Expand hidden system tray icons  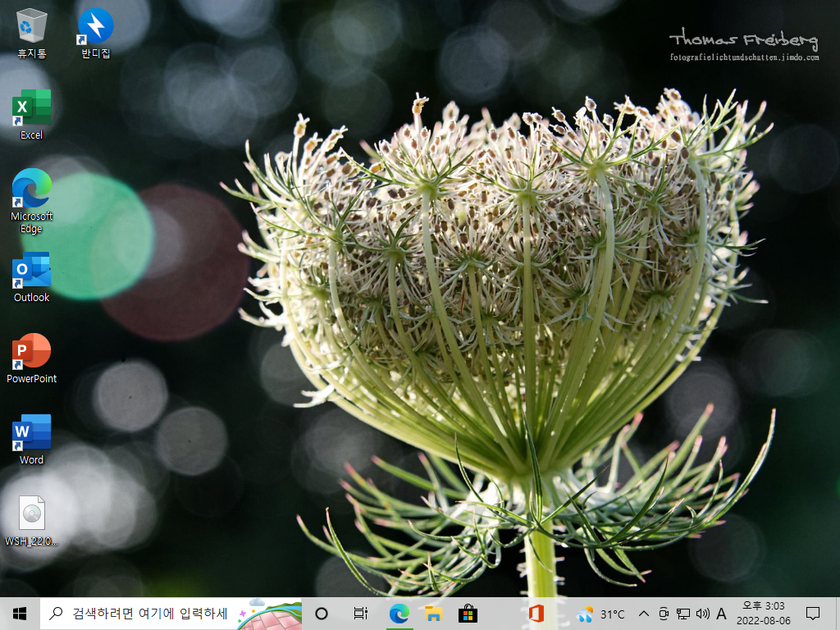(x=644, y=614)
